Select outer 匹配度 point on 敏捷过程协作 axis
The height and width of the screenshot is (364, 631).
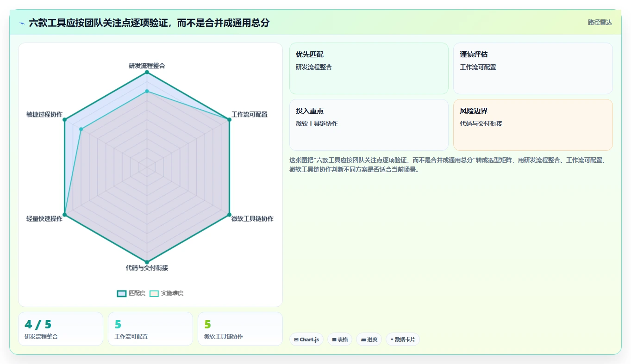click(x=64, y=120)
